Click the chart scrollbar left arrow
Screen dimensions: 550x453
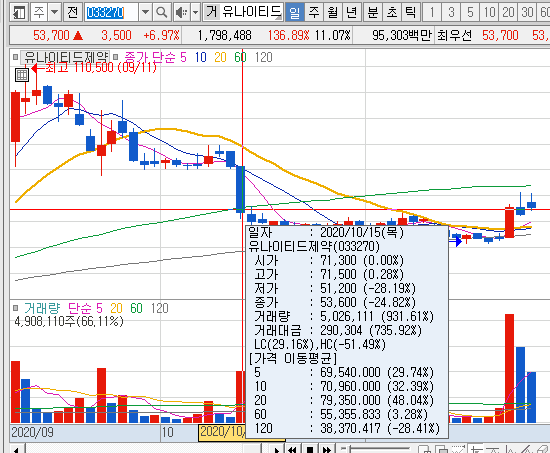pyautogui.click(x=15, y=449)
